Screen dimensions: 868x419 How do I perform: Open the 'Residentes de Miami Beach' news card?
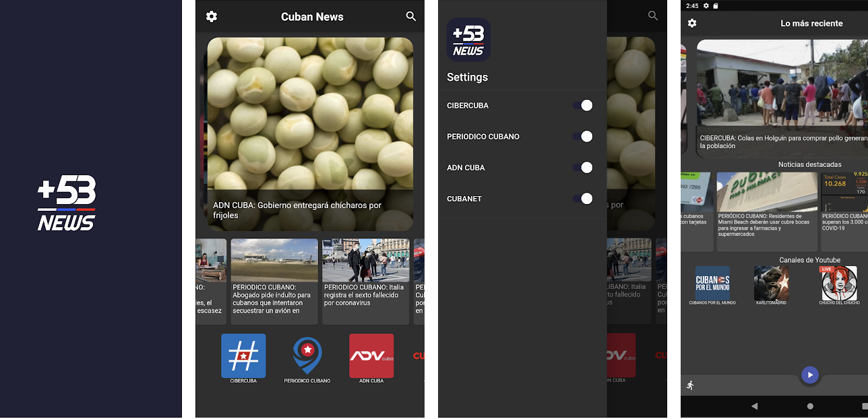tap(767, 212)
